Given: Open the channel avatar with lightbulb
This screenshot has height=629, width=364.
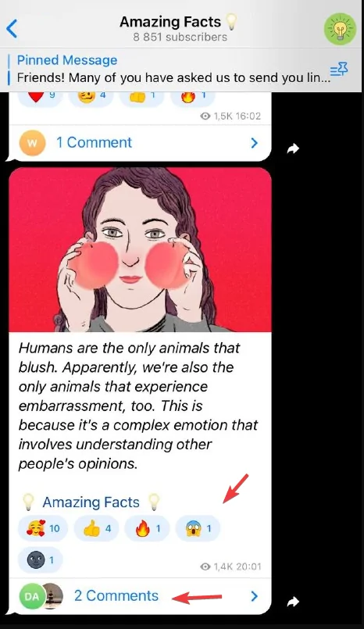Looking at the screenshot, I should click(x=340, y=29).
